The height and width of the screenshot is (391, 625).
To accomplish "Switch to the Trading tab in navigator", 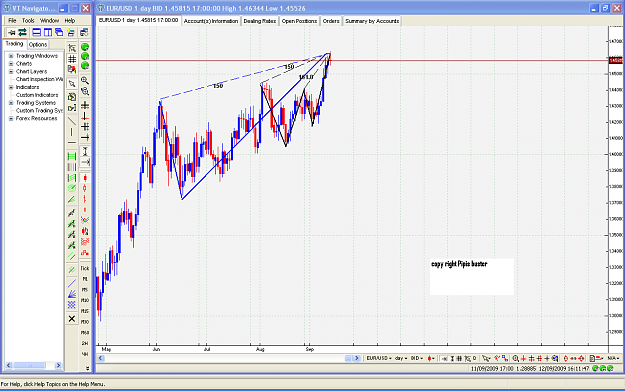I will coord(14,44).
